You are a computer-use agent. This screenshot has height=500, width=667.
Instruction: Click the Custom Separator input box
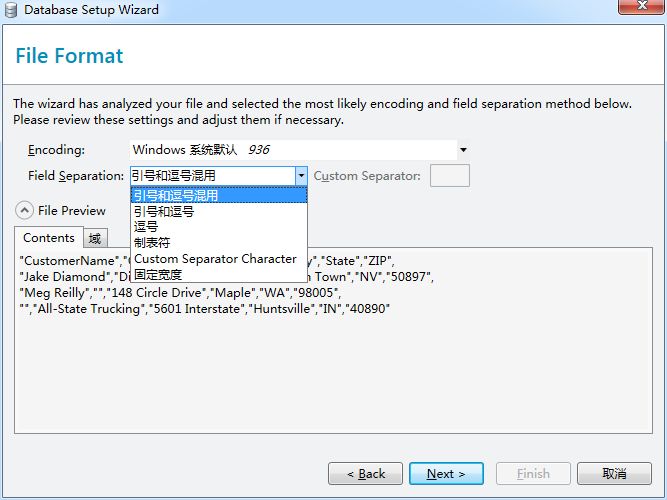[449, 176]
